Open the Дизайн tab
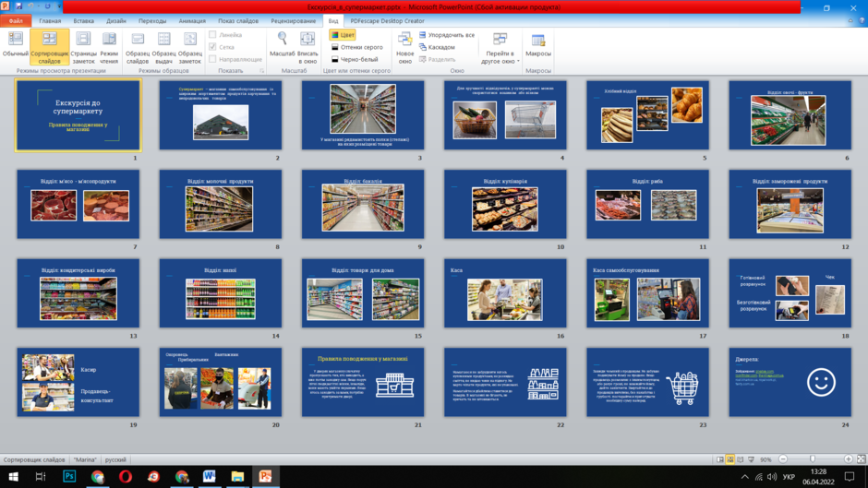Viewport: 868px width, 488px height. click(x=116, y=21)
